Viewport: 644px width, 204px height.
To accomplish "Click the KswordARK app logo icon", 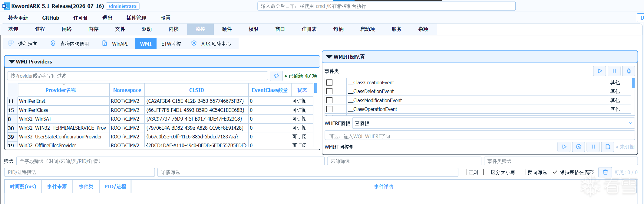I will pyautogui.click(x=5, y=6).
